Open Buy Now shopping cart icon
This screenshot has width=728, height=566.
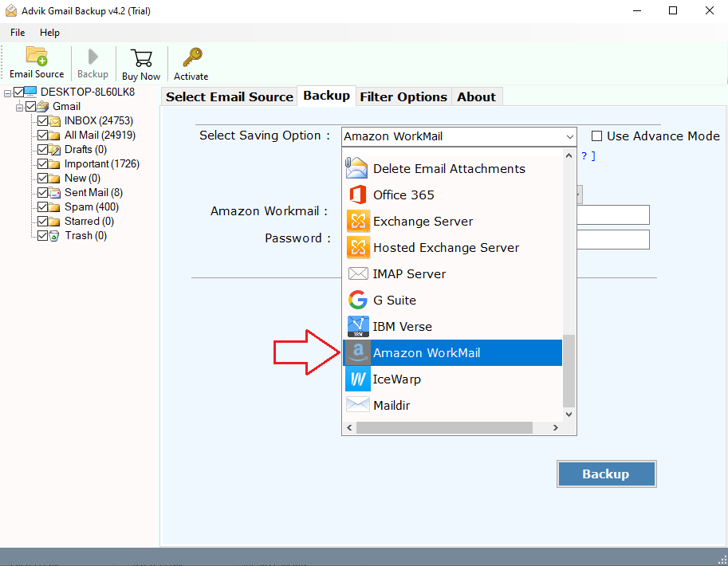(x=141, y=58)
